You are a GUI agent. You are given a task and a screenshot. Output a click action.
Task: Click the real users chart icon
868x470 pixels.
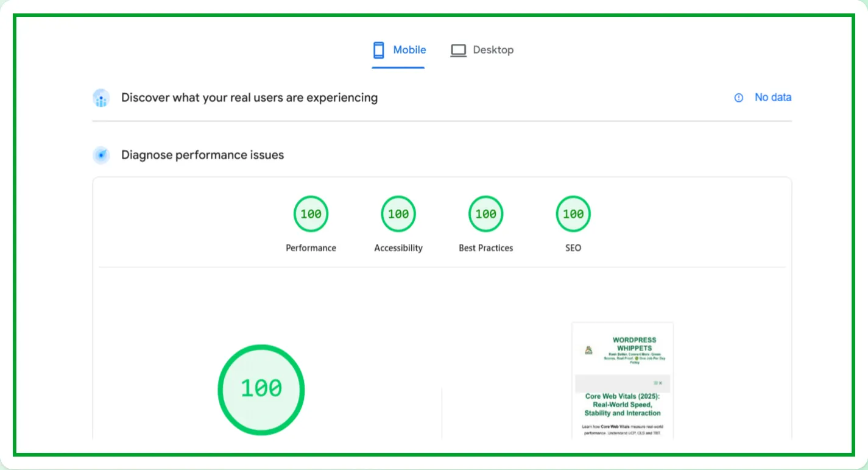point(101,98)
